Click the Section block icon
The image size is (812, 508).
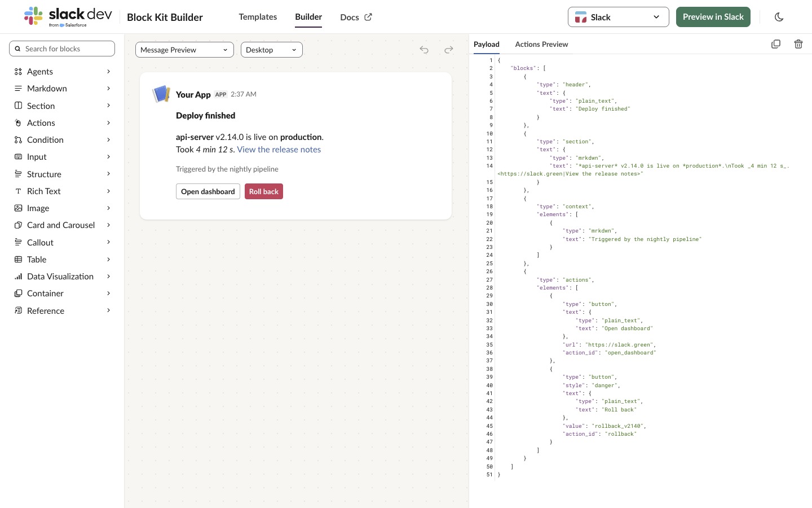point(18,106)
